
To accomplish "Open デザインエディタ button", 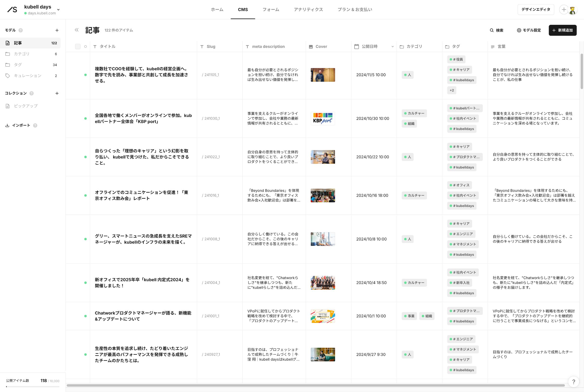I will tap(536, 9).
